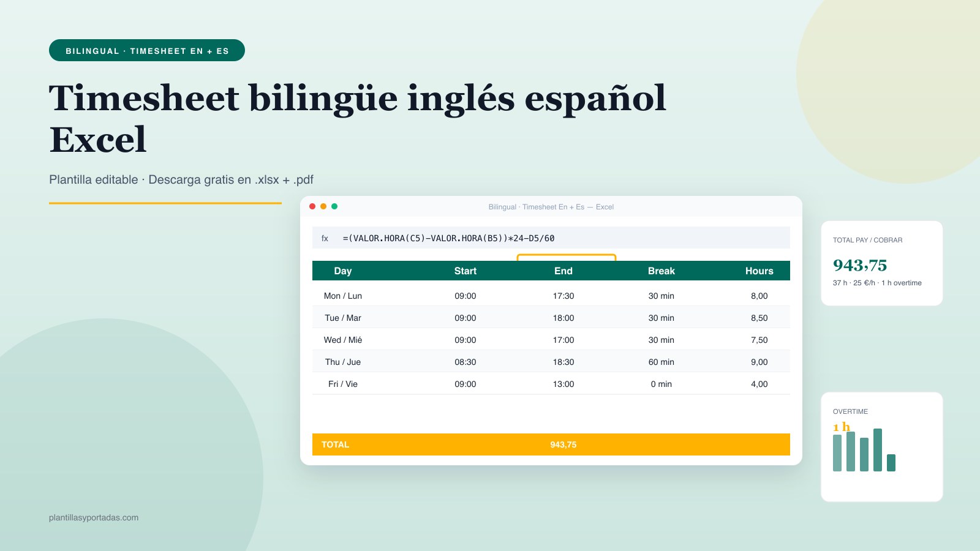This screenshot has width=980, height=551.
Task: Select the Hours column header
Action: point(759,271)
